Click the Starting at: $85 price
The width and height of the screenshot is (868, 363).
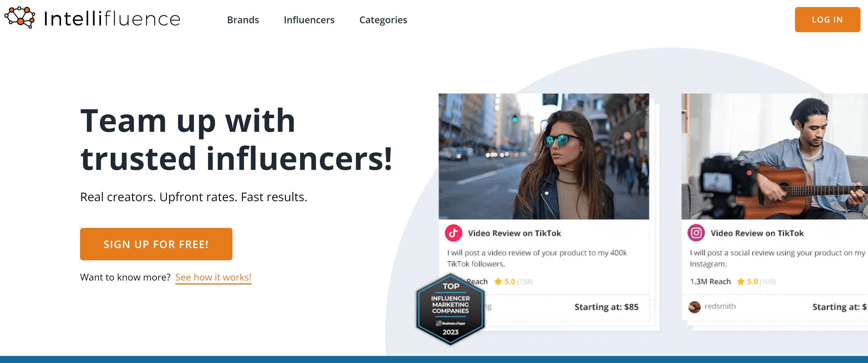pyautogui.click(x=606, y=307)
